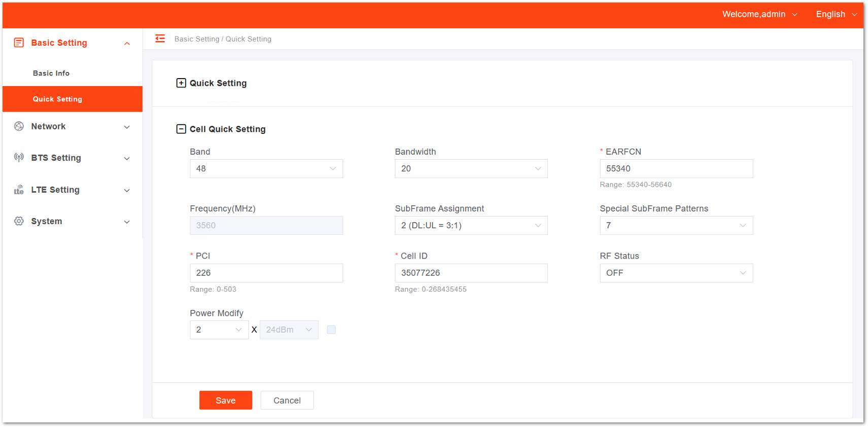Expand the LTE Setting menu chevron
The image size is (868, 427).
click(x=127, y=190)
